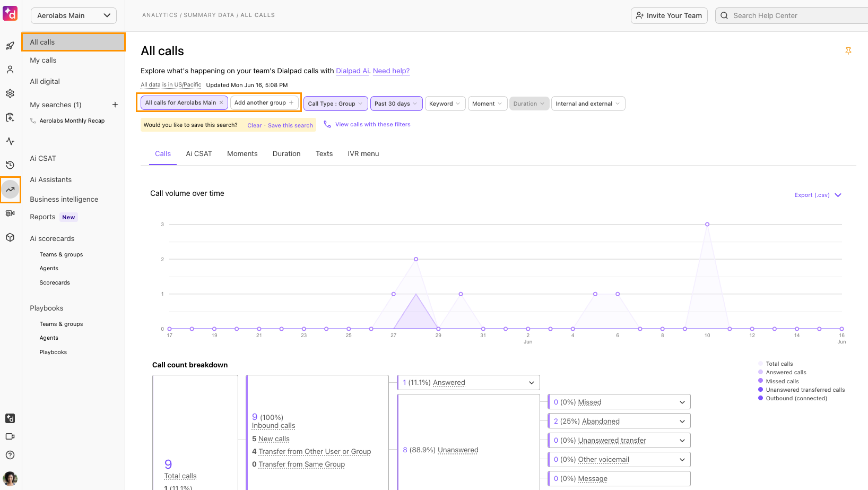Open the Moment filter dropdown

pos(488,104)
